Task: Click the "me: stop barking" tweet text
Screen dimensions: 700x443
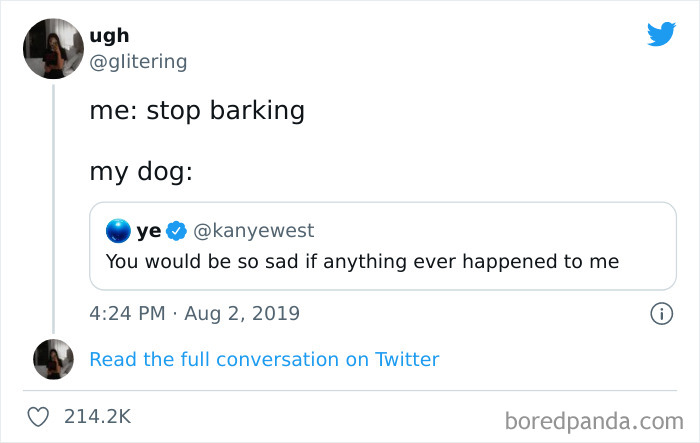Action: pos(197,110)
